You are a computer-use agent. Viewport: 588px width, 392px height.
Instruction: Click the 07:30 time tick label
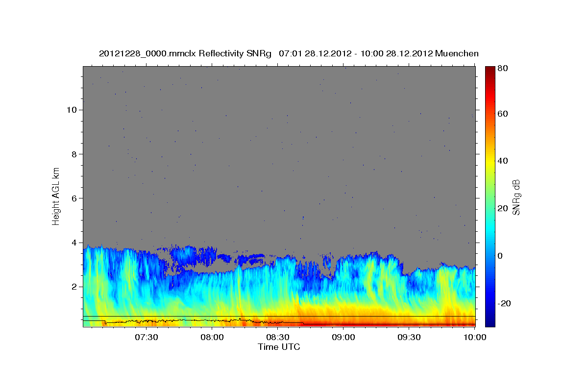(x=147, y=338)
